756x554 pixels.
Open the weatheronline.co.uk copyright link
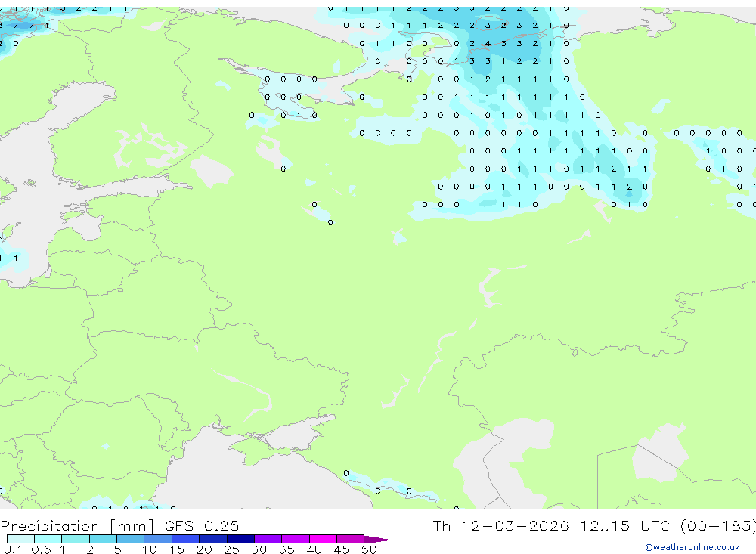(692, 547)
